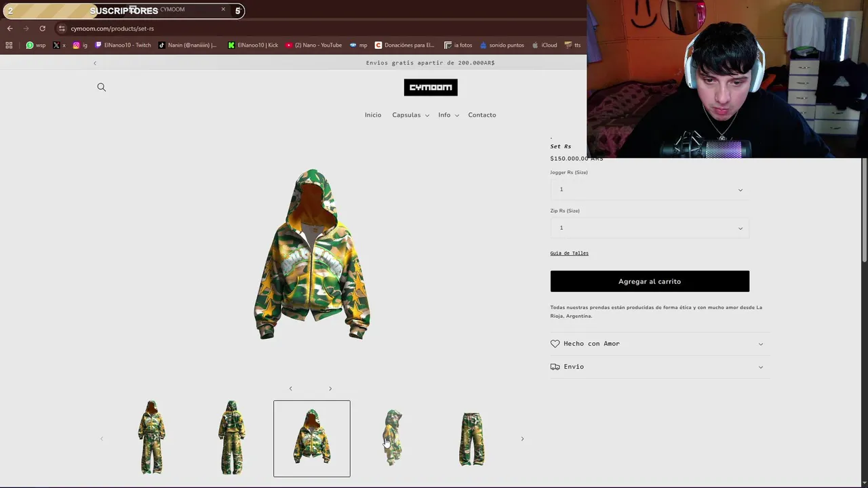Reload the page with the refresh icon
The width and height of the screenshot is (868, 488).
click(x=42, y=28)
